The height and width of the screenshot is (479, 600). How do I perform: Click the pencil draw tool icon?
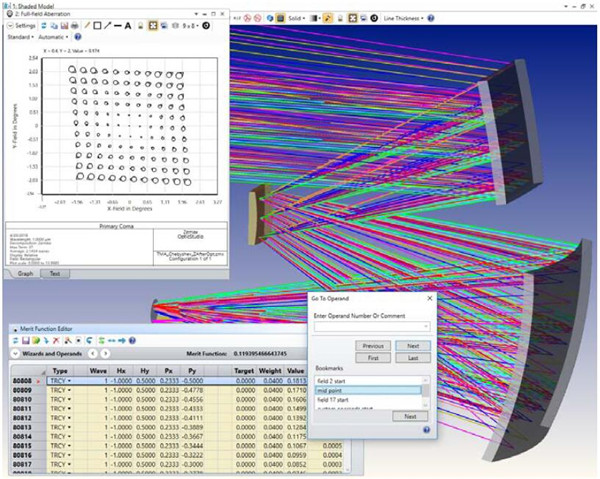coord(85,25)
